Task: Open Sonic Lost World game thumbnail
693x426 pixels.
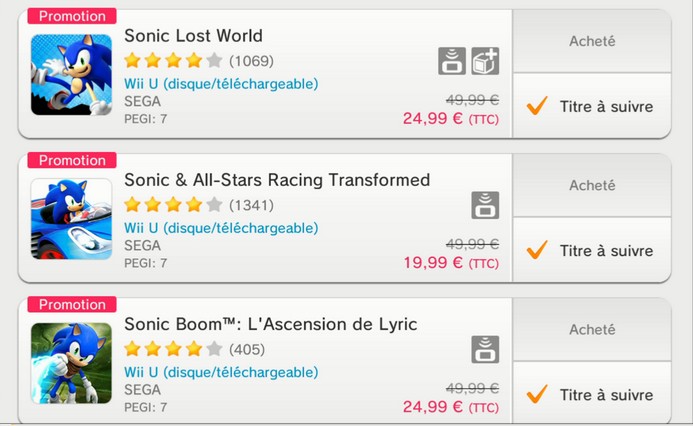Action: [x=71, y=75]
